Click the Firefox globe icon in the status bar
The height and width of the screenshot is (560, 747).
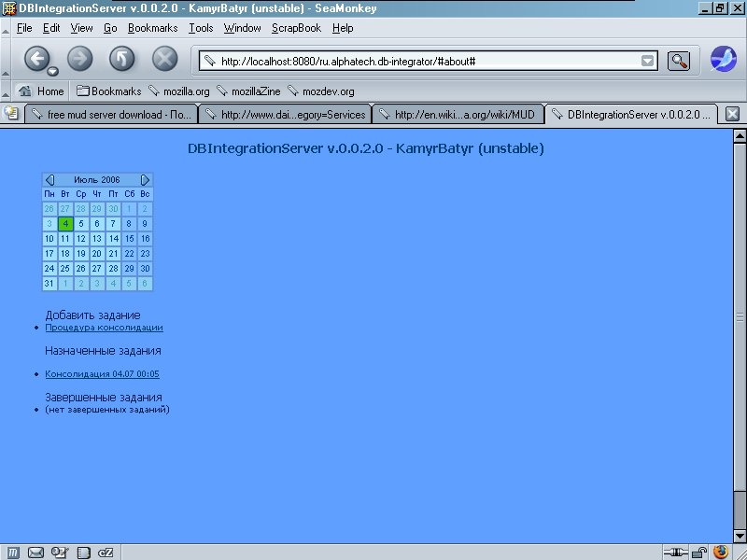click(720, 553)
